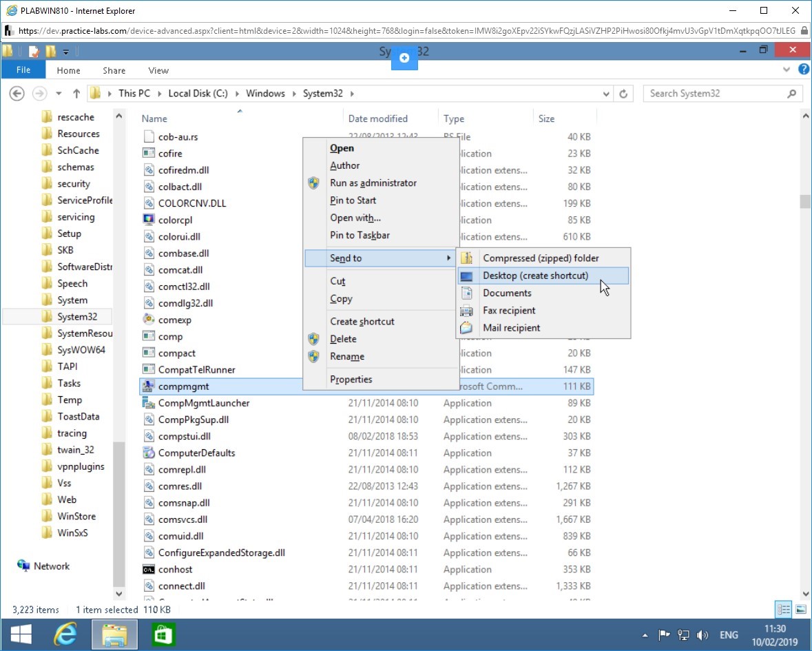Select Pin to Taskbar in context menu
Image resolution: width=812 pixels, height=651 pixels.
click(381, 235)
